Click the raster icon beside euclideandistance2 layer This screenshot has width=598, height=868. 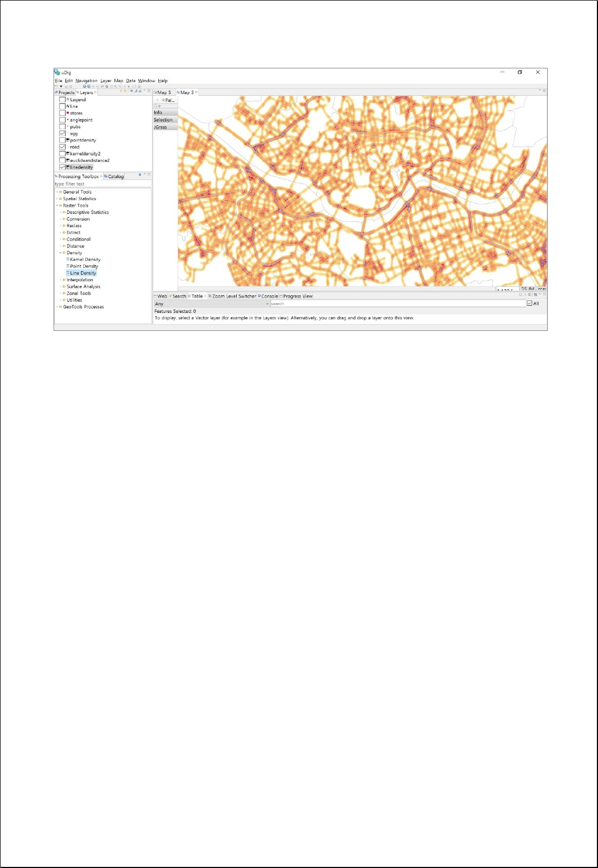68,160
